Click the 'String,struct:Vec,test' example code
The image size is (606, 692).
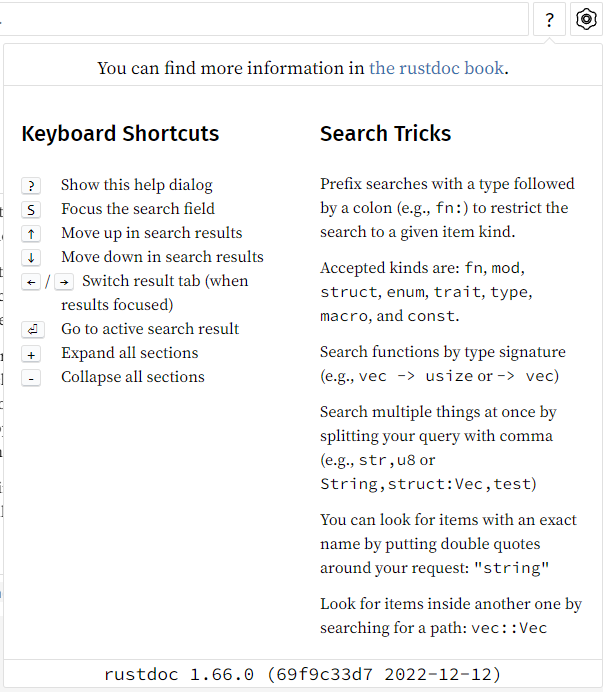click(428, 484)
